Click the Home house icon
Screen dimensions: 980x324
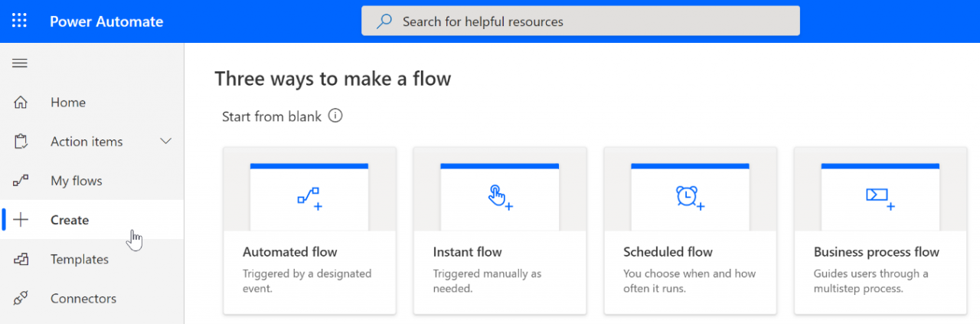point(21,103)
